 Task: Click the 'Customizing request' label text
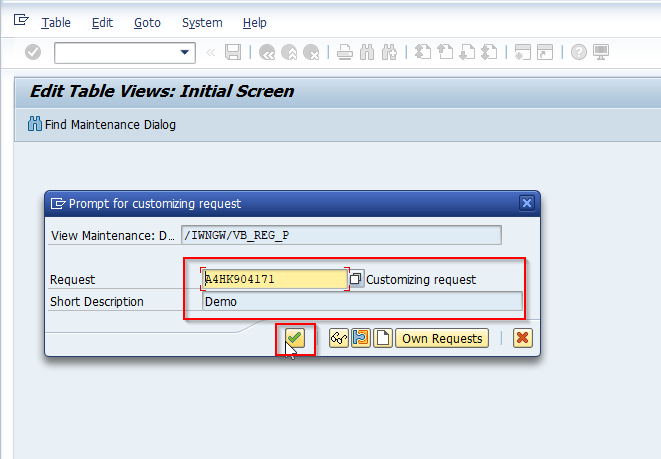421,279
